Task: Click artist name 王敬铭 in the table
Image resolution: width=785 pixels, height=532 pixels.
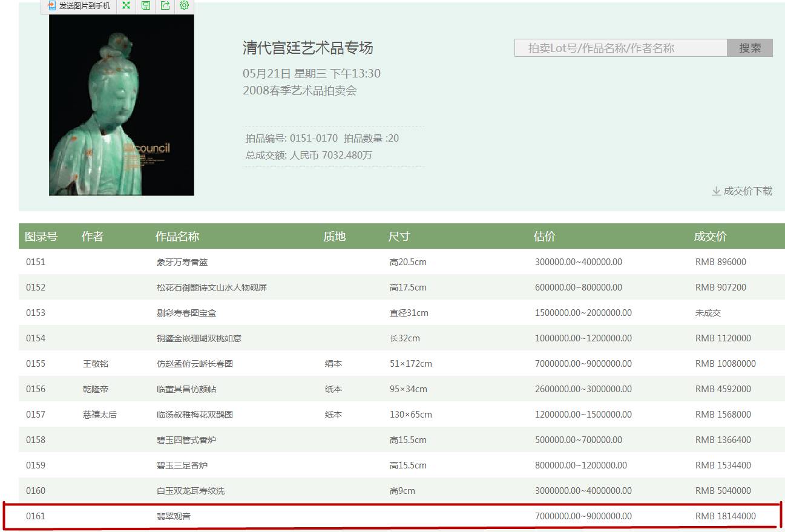Action: point(97,364)
